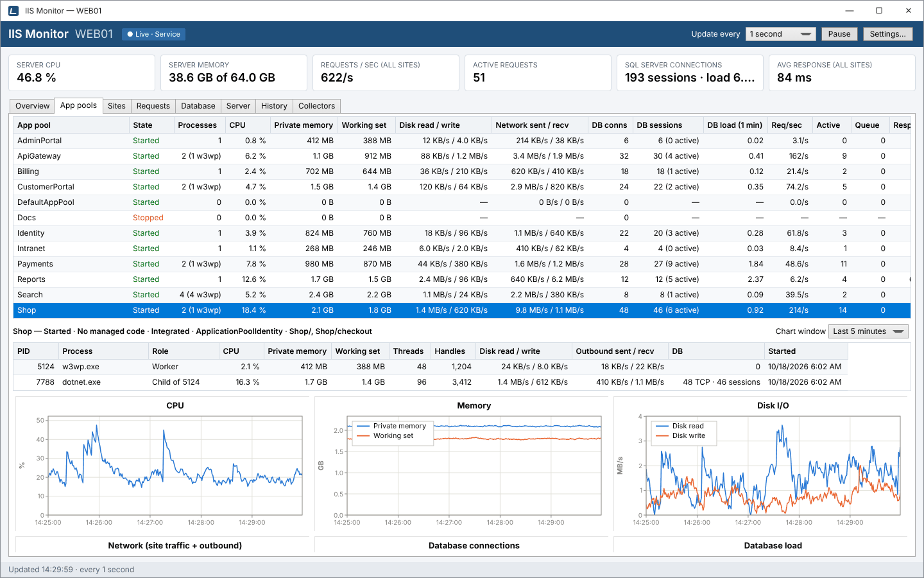Click the SQL Server Connections summary card
This screenshot has width=924, height=578.
(x=690, y=73)
